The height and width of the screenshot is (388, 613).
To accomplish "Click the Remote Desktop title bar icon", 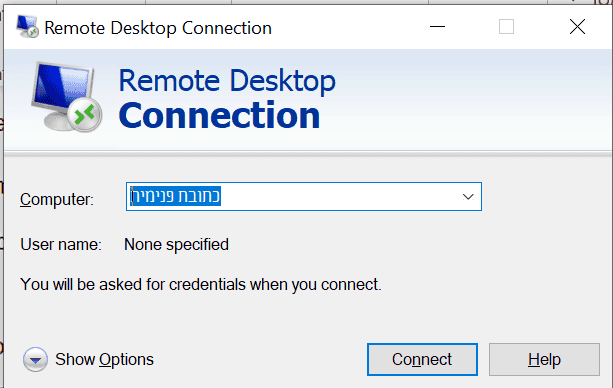I will pos(27,27).
